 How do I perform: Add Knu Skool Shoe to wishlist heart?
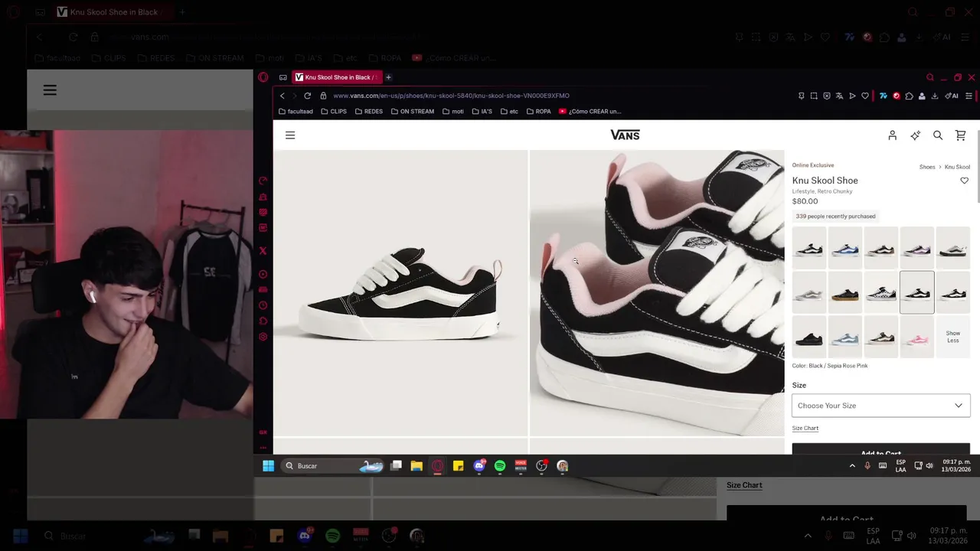tap(964, 181)
